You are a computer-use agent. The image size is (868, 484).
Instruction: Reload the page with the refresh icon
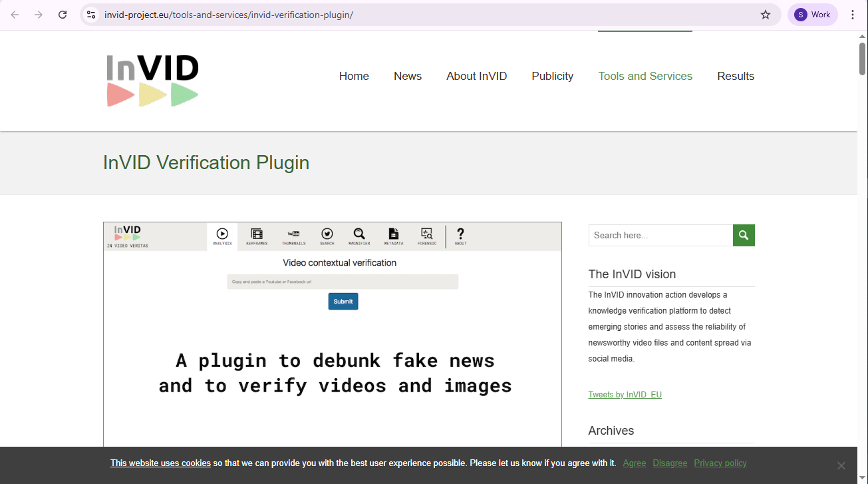[63, 15]
